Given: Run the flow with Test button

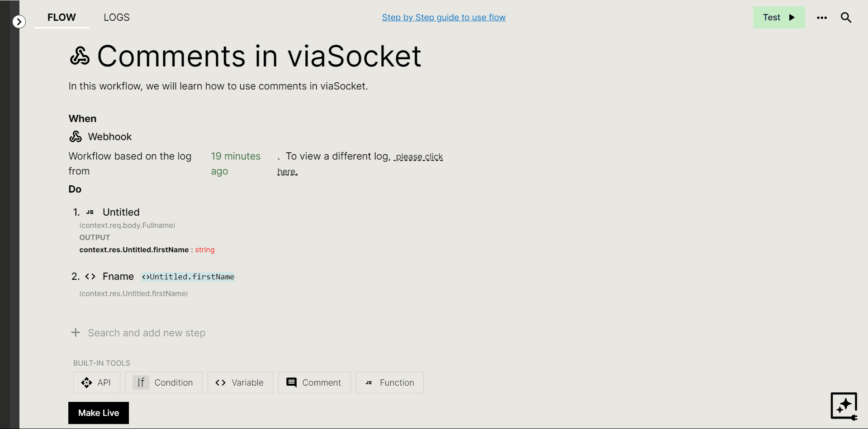Looking at the screenshot, I should click(779, 17).
